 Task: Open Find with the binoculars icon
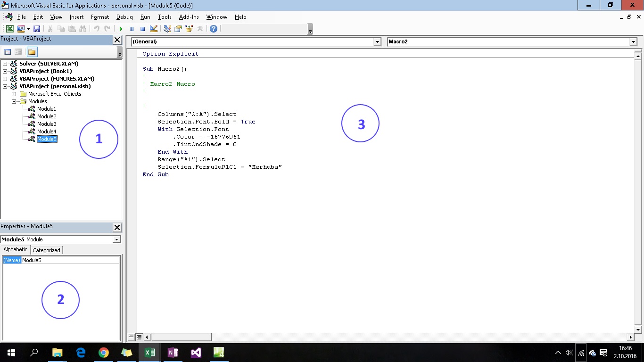point(83,29)
